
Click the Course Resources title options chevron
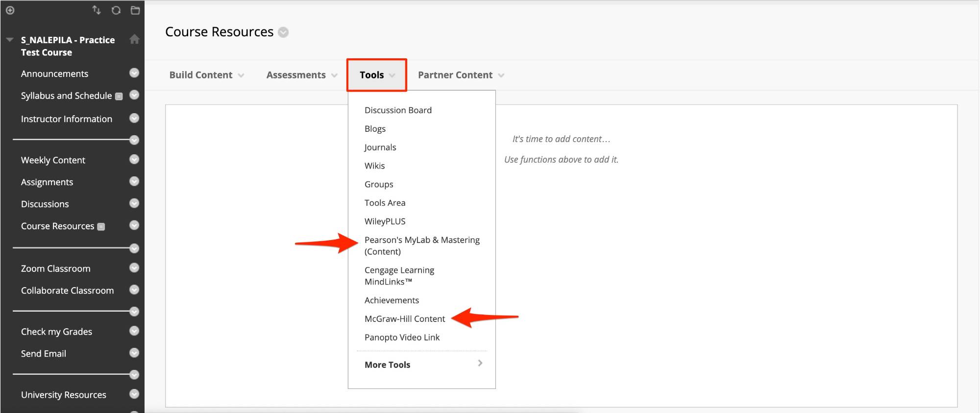pyautogui.click(x=283, y=32)
